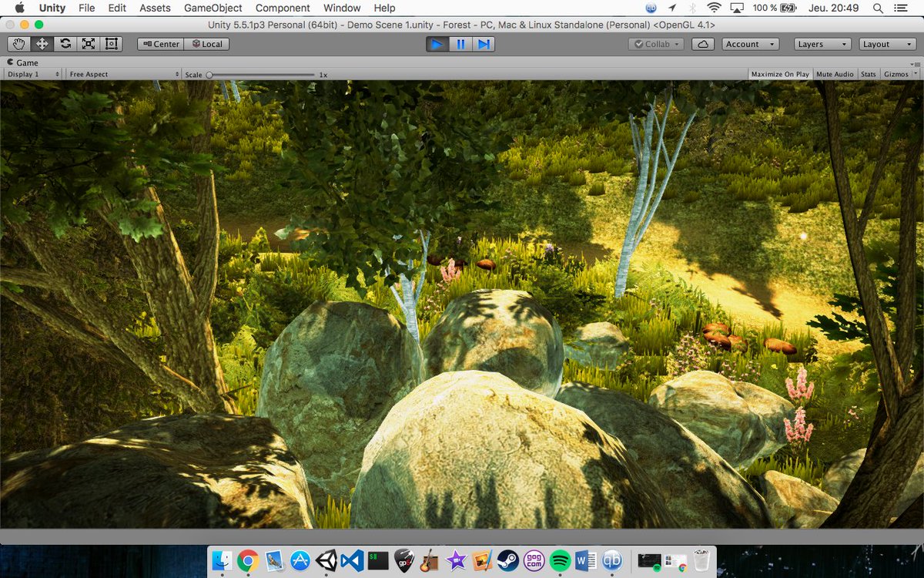Select the Move tool
924x578 pixels.
[x=42, y=44]
